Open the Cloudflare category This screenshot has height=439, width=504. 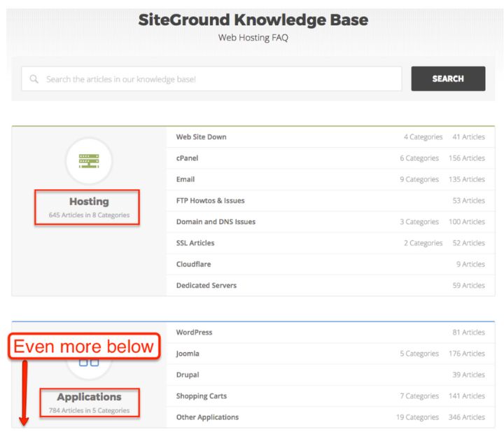click(193, 265)
